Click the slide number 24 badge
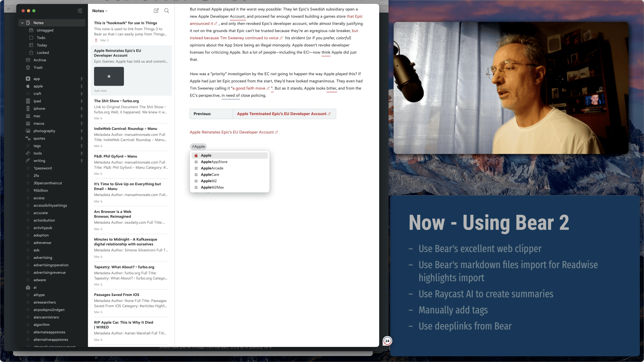Screen dimensions: 644x362 (387, 341)
